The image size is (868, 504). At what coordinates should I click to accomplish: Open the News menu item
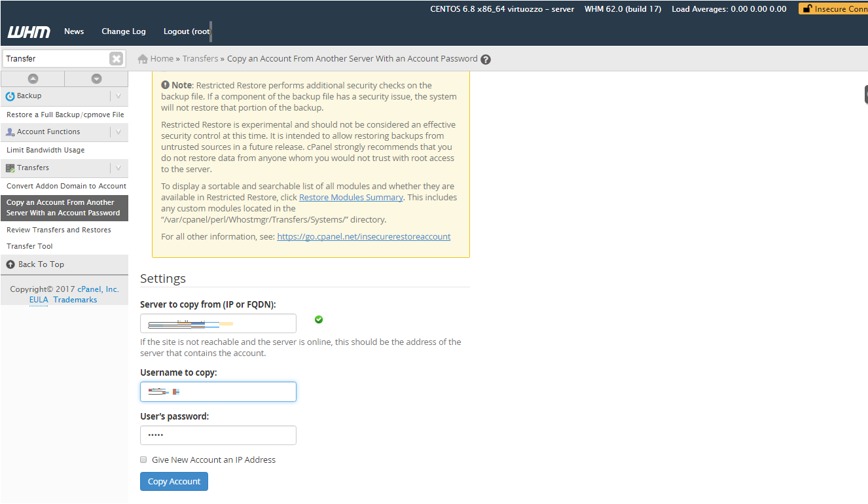(x=74, y=31)
